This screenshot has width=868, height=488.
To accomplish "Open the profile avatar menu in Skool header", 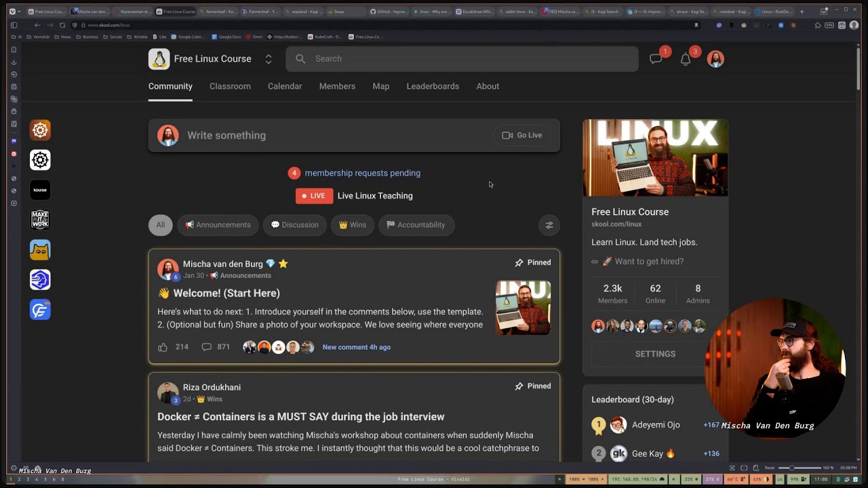I will 715,59.
